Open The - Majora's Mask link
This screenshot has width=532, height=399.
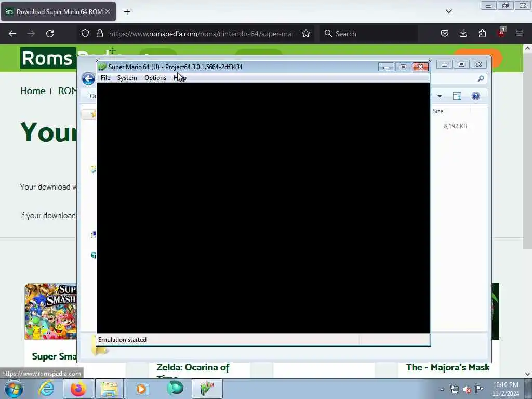(x=447, y=367)
